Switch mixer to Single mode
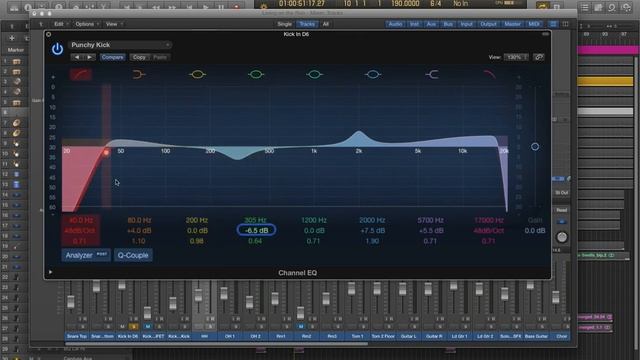Viewport: 640px width, 360px height. point(284,24)
